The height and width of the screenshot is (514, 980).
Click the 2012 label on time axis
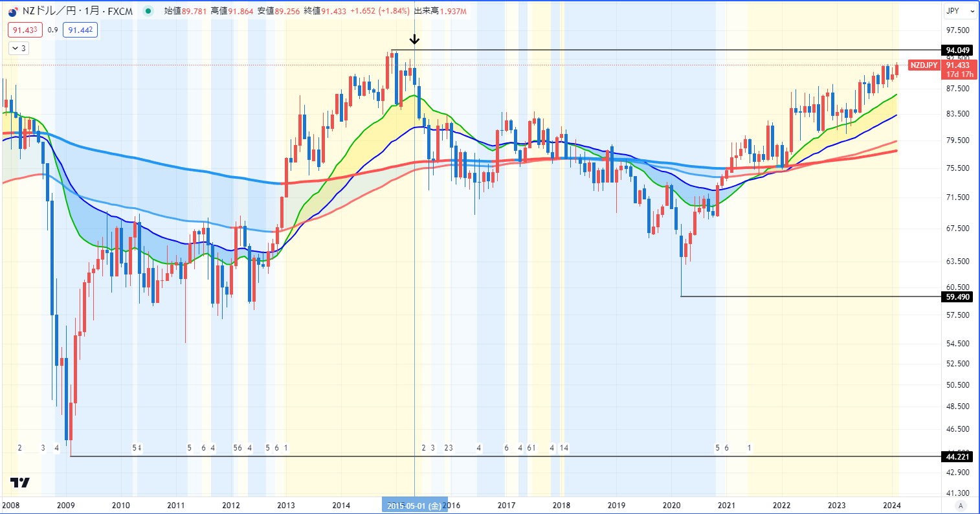click(x=231, y=506)
